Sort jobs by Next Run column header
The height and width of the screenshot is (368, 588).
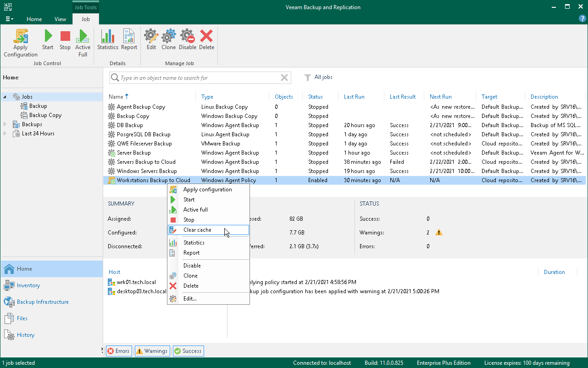click(x=441, y=97)
